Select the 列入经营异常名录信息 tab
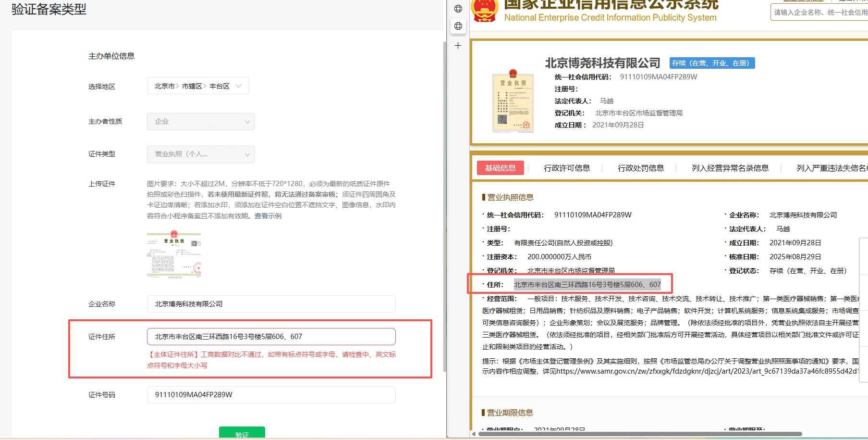Image resolution: width=868 pixels, height=440 pixels. point(730,168)
